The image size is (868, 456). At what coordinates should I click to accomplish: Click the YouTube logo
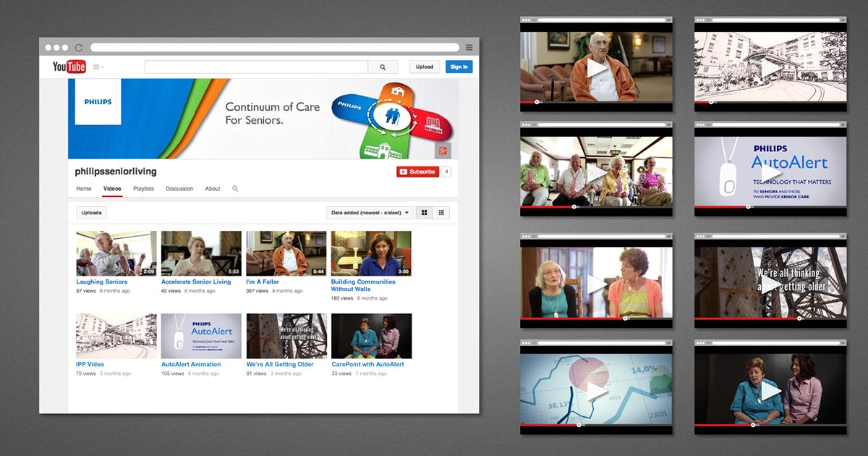pos(69,67)
